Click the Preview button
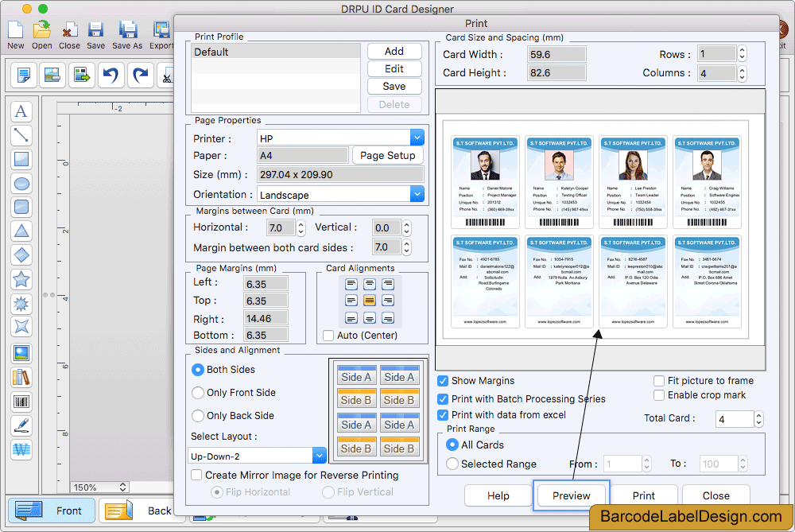This screenshot has width=795, height=532. coord(572,495)
